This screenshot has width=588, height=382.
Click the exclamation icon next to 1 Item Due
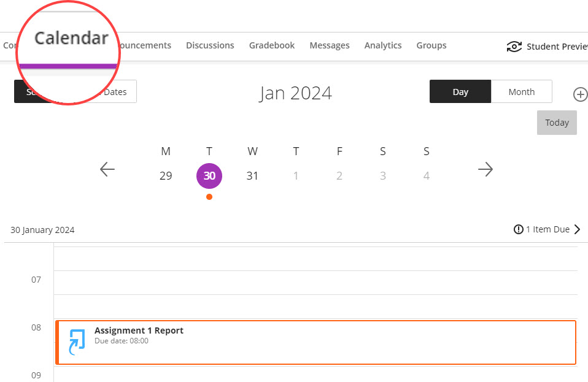519,229
